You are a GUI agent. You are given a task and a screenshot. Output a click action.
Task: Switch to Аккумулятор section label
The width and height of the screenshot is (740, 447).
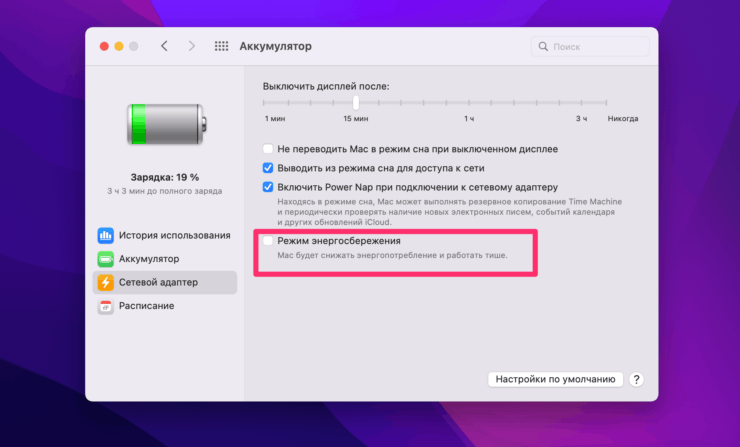[148, 259]
